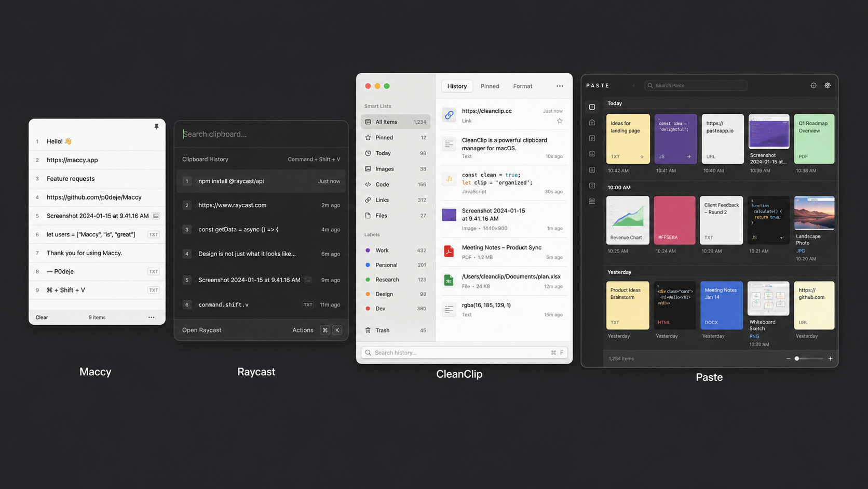This screenshot has height=489, width=868.
Task: Click the chain icon beside Links in CleanClip's sidebar
Action: pos(368,200)
